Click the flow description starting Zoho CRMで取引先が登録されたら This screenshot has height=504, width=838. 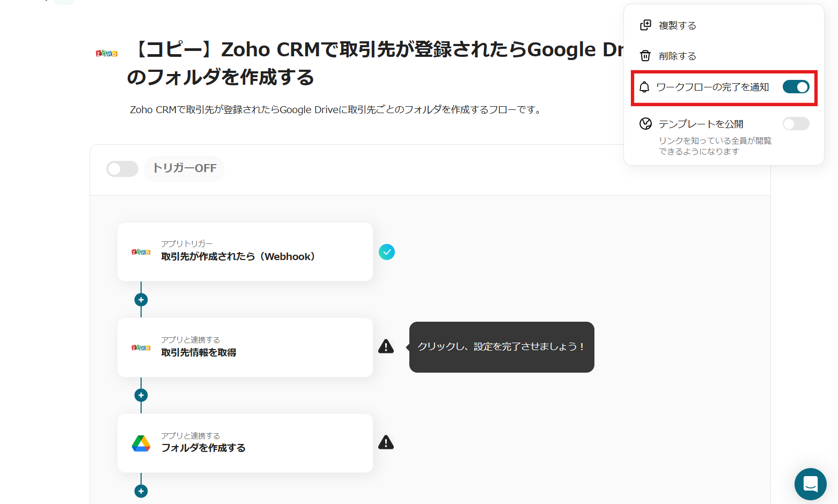pos(337,109)
